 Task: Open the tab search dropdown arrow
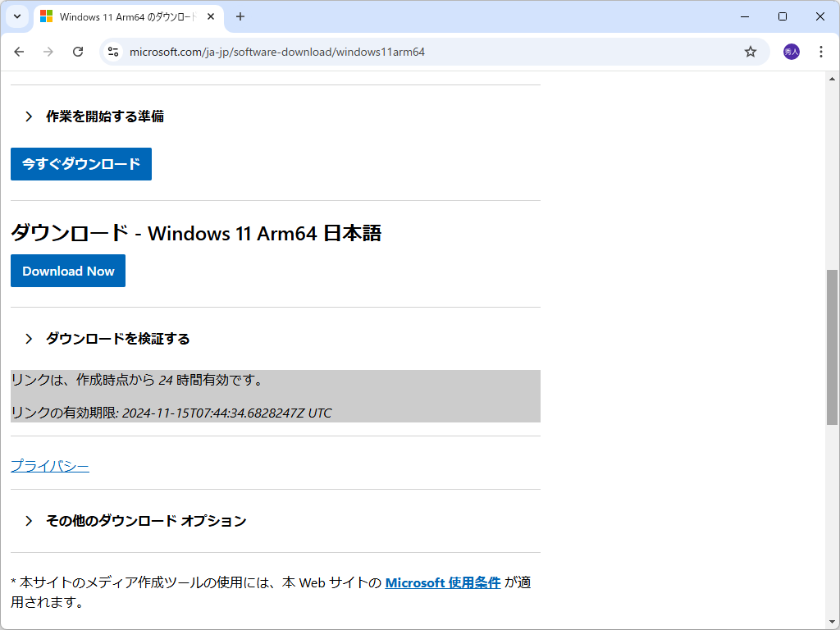(x=16, y=16)
